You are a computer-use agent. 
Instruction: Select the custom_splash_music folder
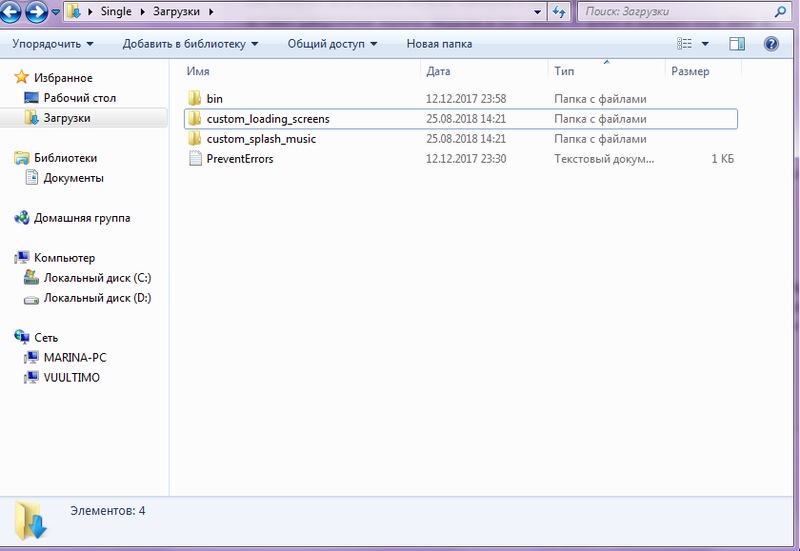(259, 139)
